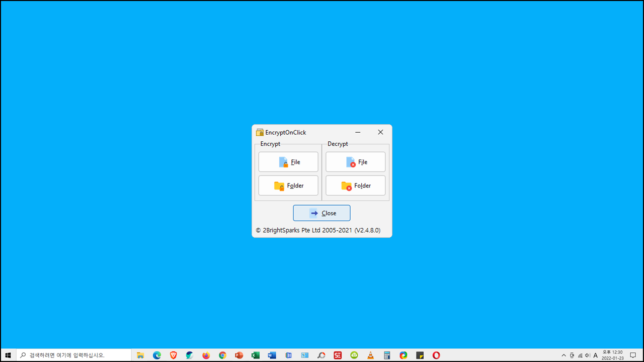Choose Encrypt Folder option
The width and height of the screenshot is (644, 362).
coord(288,186)
